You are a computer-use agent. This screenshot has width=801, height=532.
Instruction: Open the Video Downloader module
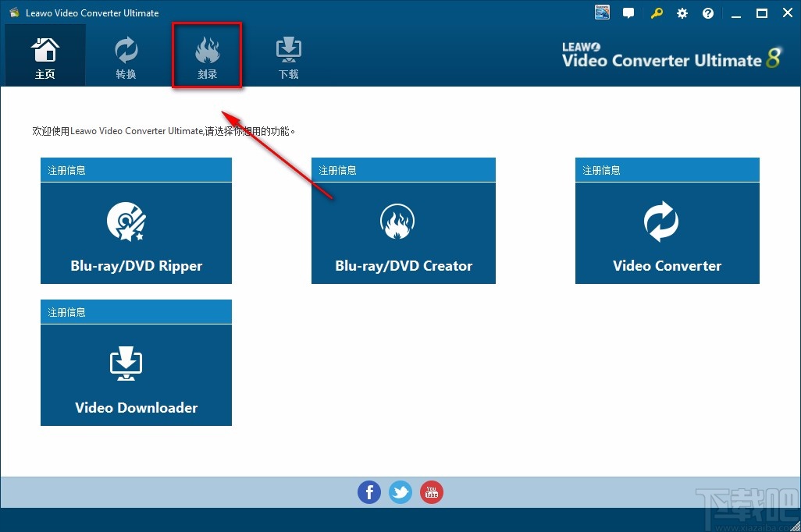click(136, 374)
